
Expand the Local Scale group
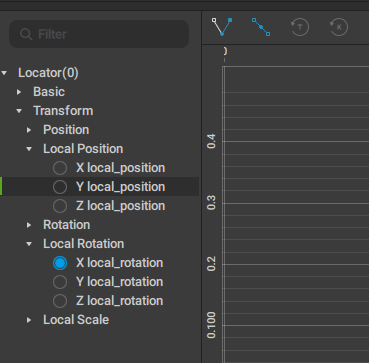[x=29, y=320]
